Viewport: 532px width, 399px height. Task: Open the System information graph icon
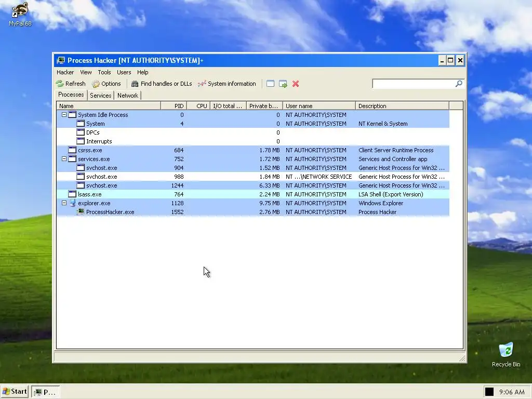tap(202, 84)
